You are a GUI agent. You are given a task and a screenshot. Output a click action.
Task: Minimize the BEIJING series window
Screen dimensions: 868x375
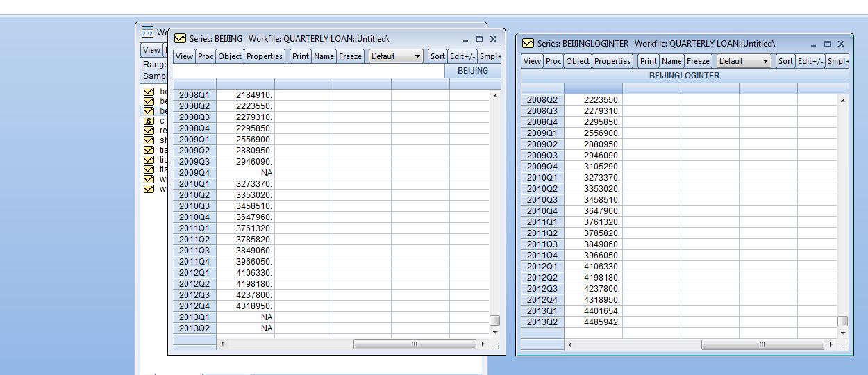coord(465,40)
